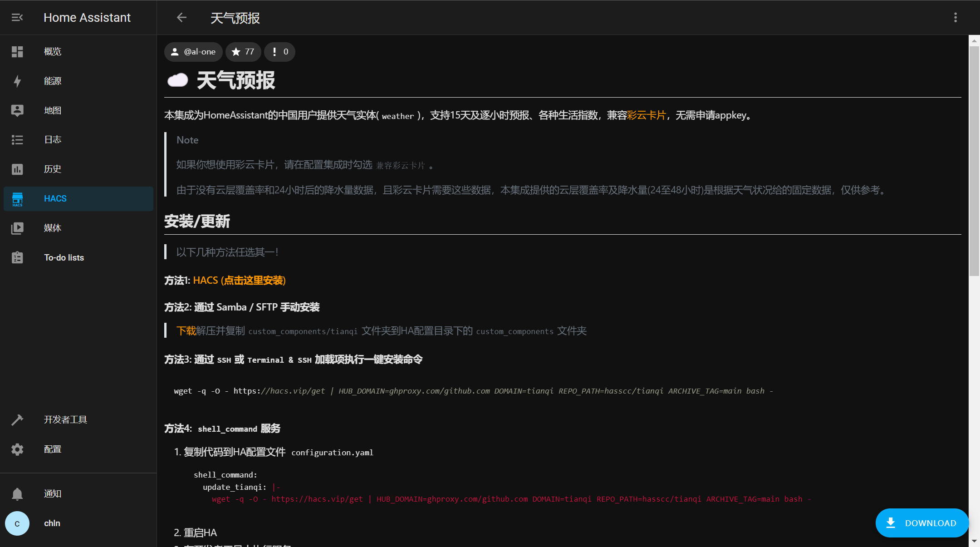
Task: Click the weather code text in the description
Action: coord(398,116)
